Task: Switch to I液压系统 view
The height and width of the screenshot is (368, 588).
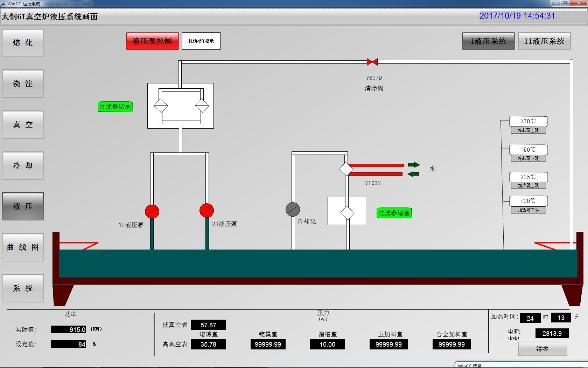Action: coord(488,41)
